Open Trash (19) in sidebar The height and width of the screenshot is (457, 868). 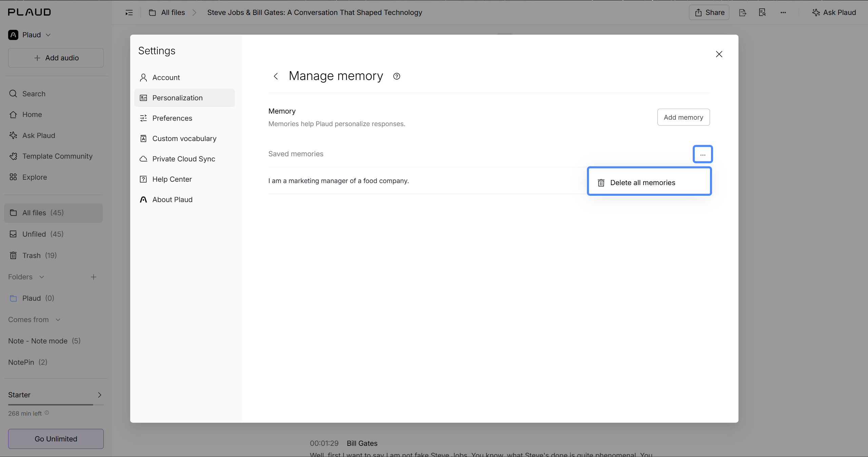tap(53, 256)
